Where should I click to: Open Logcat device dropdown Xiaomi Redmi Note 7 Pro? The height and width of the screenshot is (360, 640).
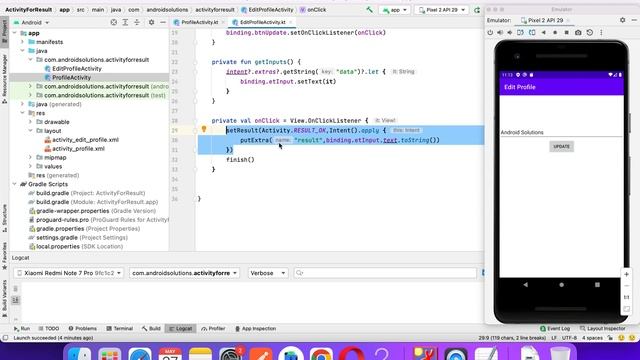tap(69, 273)
